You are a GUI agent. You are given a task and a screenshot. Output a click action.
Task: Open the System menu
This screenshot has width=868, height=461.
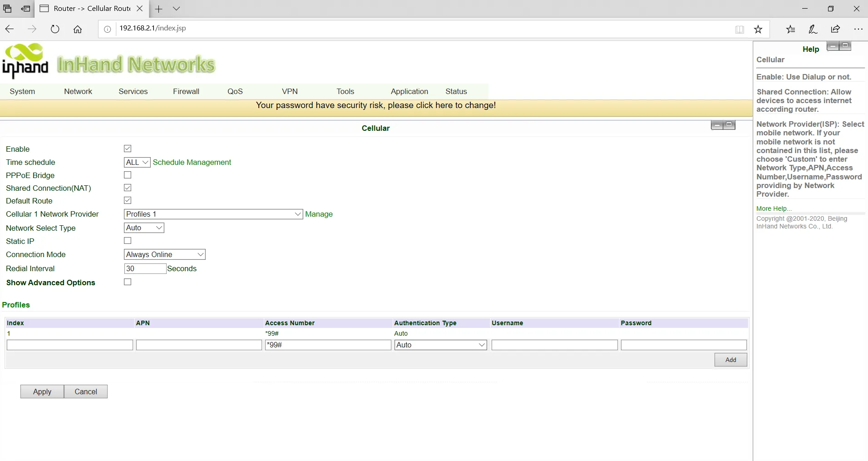point(22,91)
